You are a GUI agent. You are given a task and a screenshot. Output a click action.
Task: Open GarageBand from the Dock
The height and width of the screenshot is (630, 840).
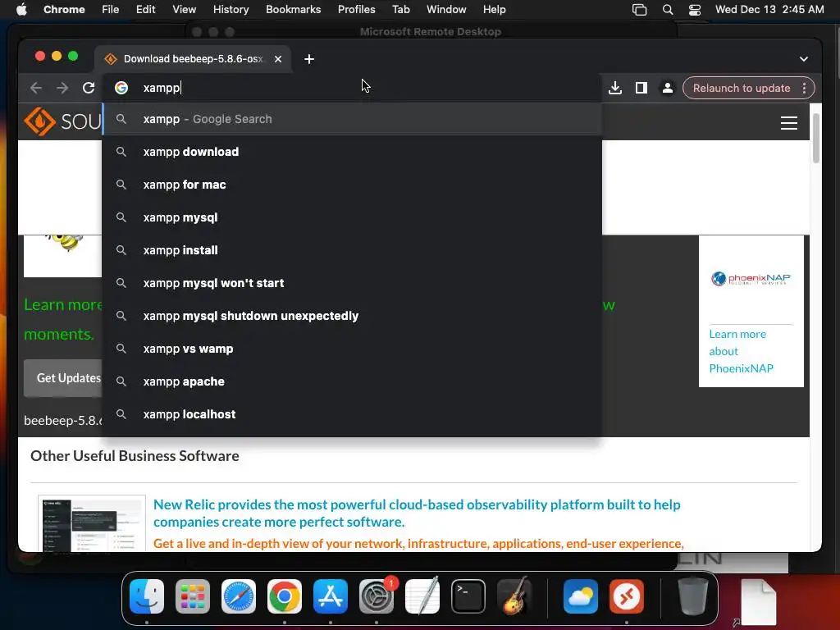pos(514,596)
